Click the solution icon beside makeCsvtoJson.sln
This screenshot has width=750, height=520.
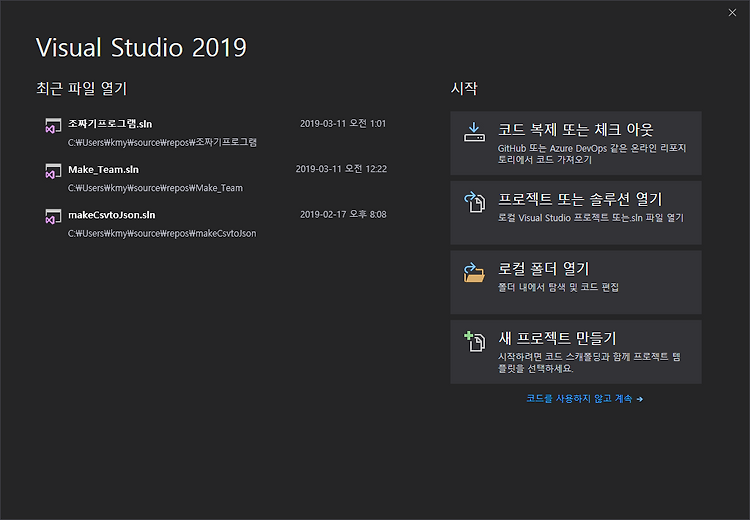point(53,217)
